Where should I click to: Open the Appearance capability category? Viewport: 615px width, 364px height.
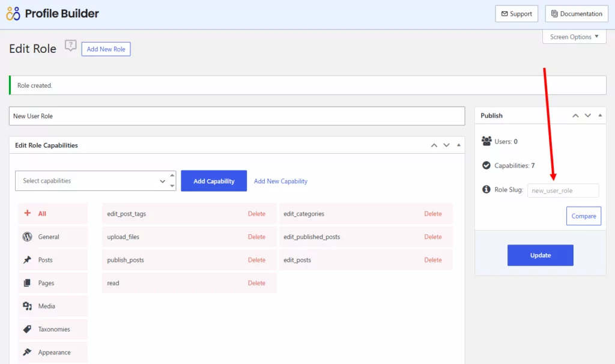tap(53, 352)
